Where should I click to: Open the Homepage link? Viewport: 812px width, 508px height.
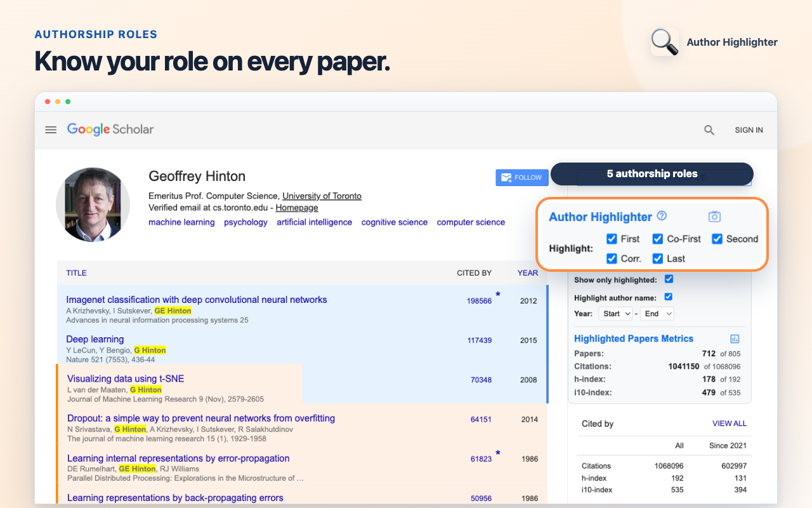pos(297,208)
